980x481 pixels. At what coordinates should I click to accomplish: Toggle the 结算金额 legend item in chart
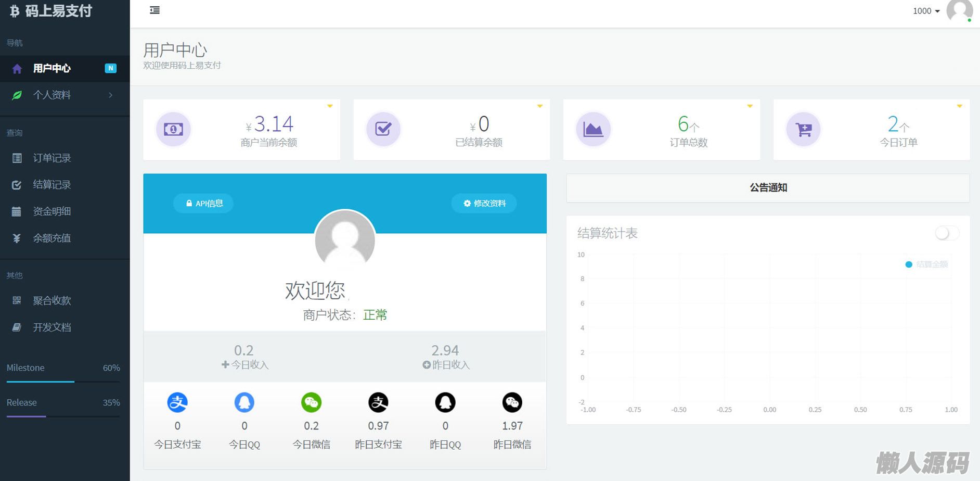(x=926, y=264)
